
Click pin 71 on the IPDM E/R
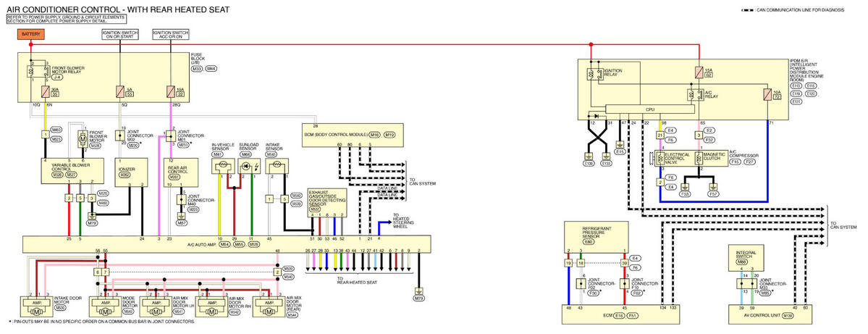(772, 122)
